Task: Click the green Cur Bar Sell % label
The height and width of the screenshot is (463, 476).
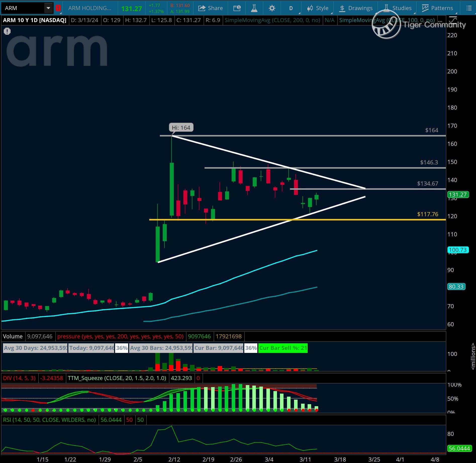Action: (283, 348)
